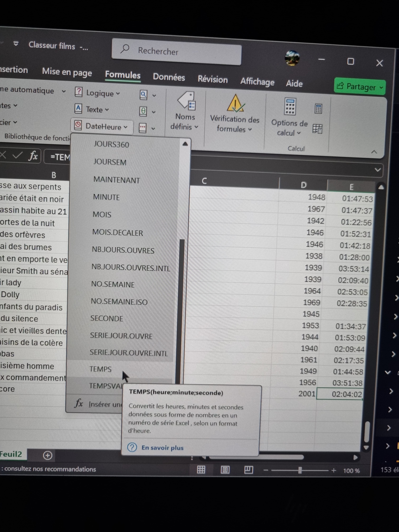This screenshot has width=399, height=532.
Task: Open the Affichage tab
Action: click(257, 82)
